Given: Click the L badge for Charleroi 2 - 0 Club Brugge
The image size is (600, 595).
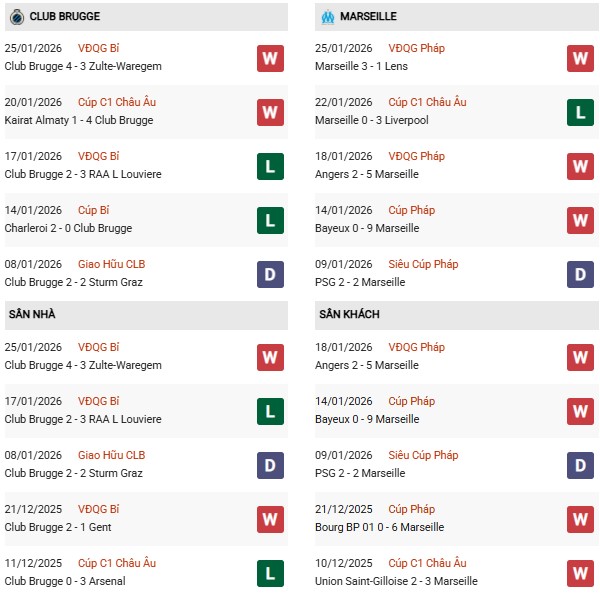Looking at the screenshot, I should pyautogui.click(x=270, y=220).
